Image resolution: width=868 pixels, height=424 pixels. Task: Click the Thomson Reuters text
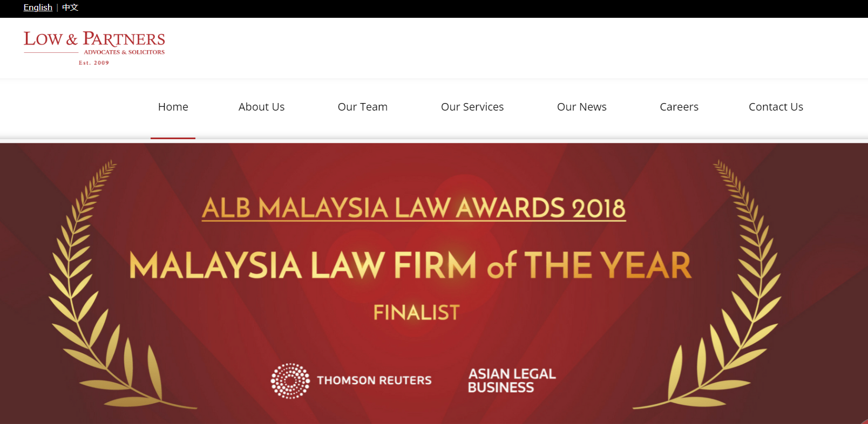[374, 380]
